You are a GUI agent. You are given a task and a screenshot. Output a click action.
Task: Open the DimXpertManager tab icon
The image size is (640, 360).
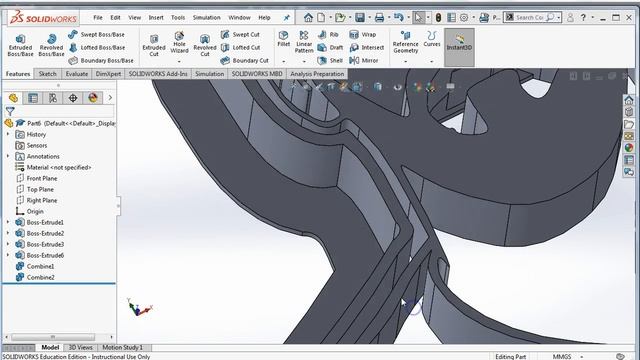click(x=73, y=98)
